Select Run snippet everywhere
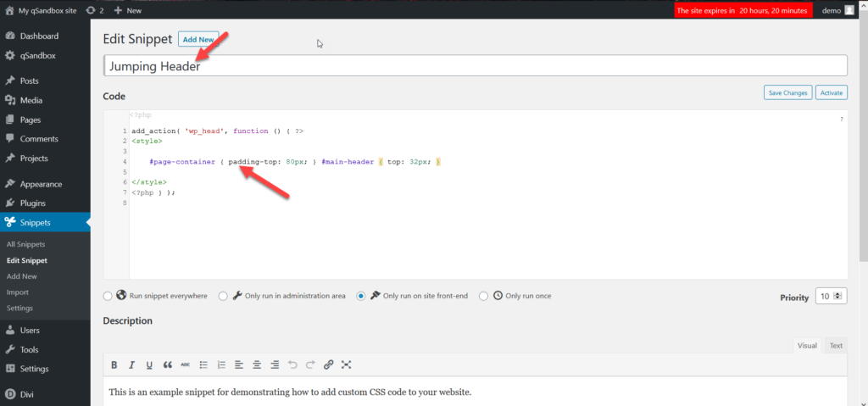The width and height of the screenshot is (868, 406). [108, 297]
